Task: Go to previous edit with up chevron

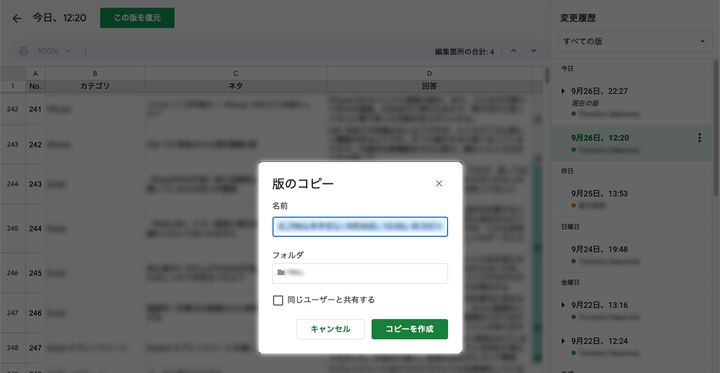Action: click(513, 51)
